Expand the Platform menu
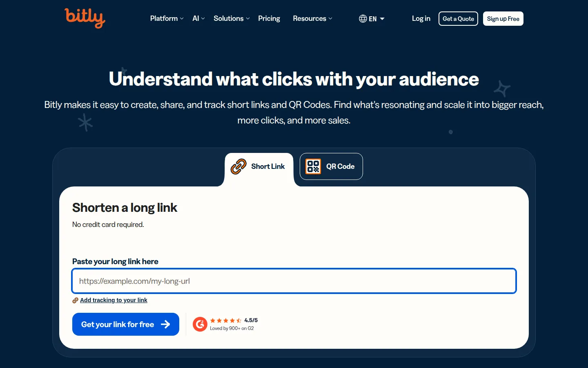 167,18
